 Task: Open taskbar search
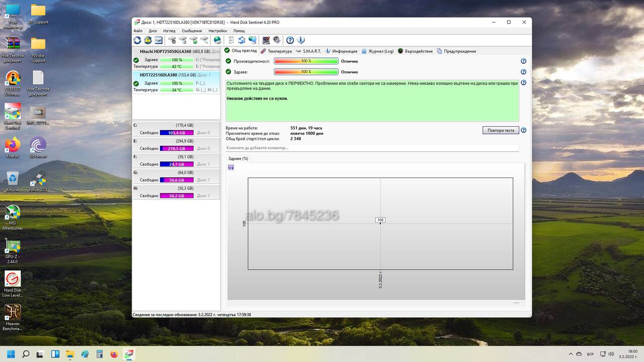26,354
